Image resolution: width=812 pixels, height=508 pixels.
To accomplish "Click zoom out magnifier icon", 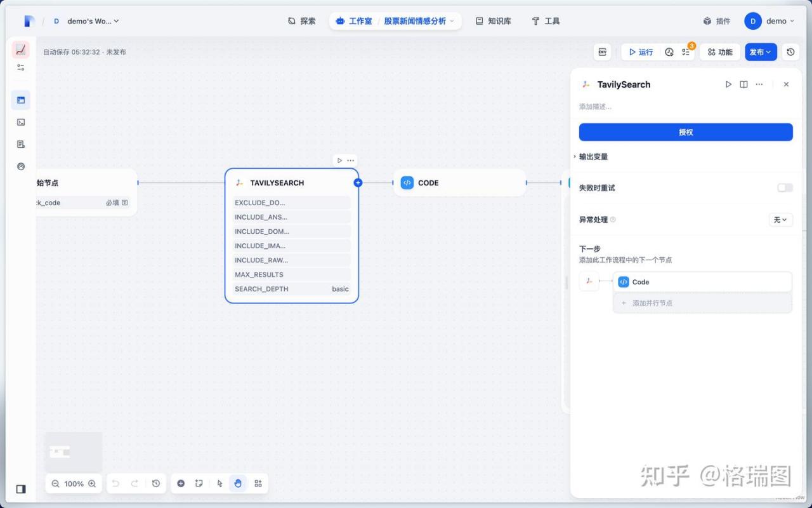I will click(x=55, y=484).
